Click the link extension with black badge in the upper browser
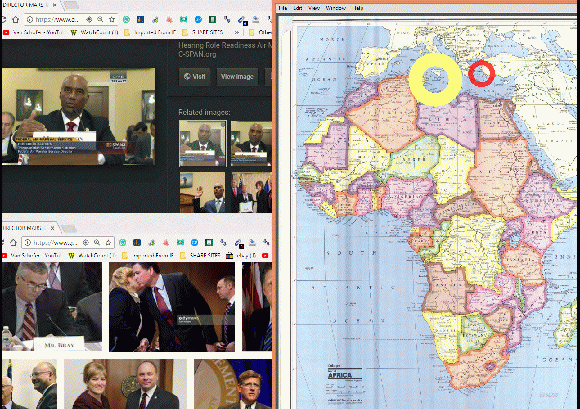580x409 pixels. coord(242,20)
